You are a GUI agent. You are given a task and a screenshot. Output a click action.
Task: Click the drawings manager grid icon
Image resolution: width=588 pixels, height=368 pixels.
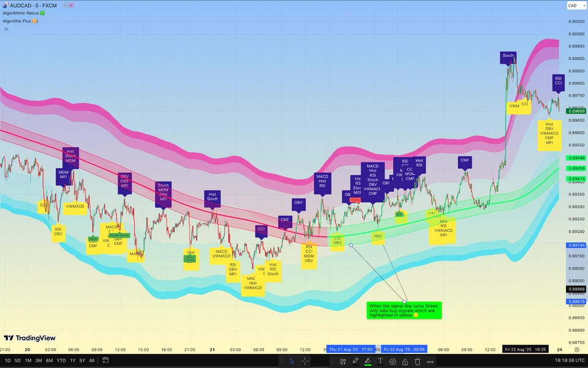(x=343, y=361)
